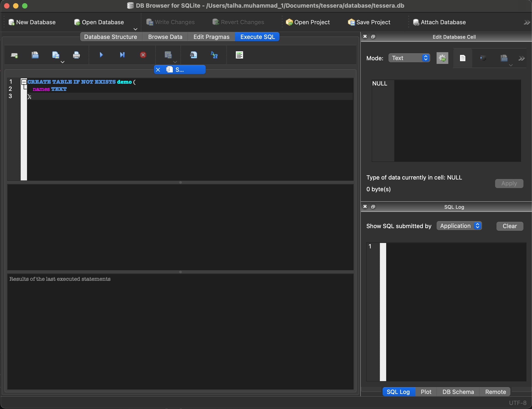Toggle auto-switch mode gear icon
This screenshot has width=532, height=409.
[x=442, y=58]
